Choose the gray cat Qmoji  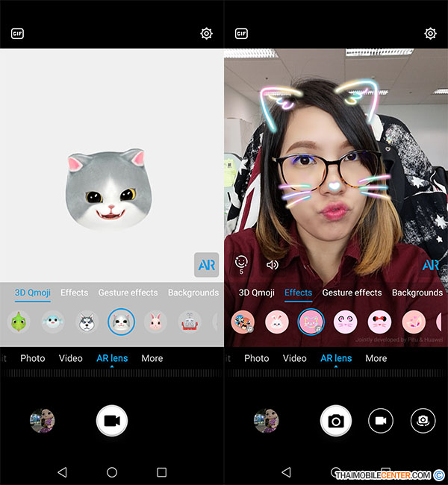pos(121,322)
